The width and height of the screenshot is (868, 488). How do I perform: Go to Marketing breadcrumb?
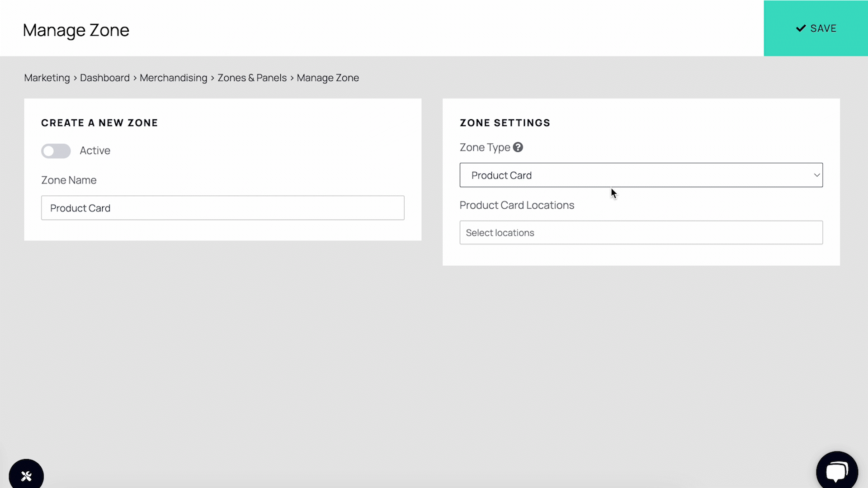coord(47,78)
